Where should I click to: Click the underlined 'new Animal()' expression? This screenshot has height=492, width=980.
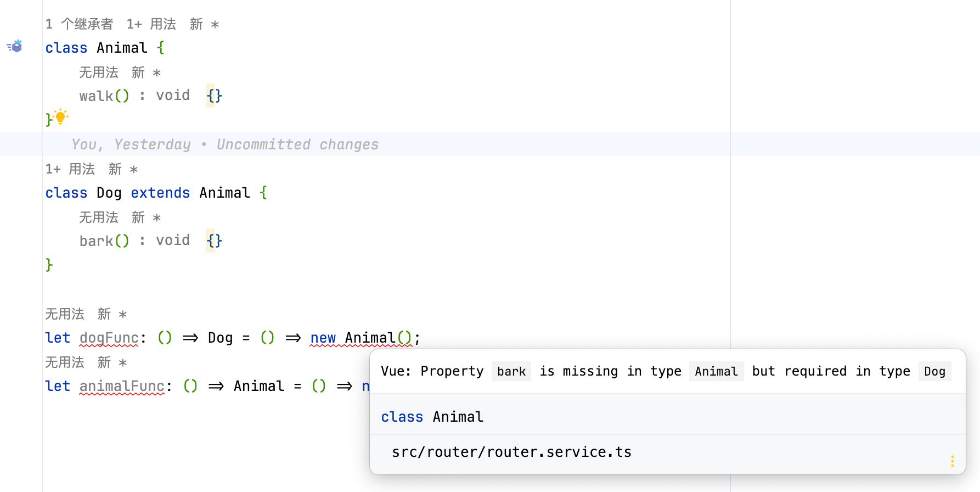coord(361,338)
